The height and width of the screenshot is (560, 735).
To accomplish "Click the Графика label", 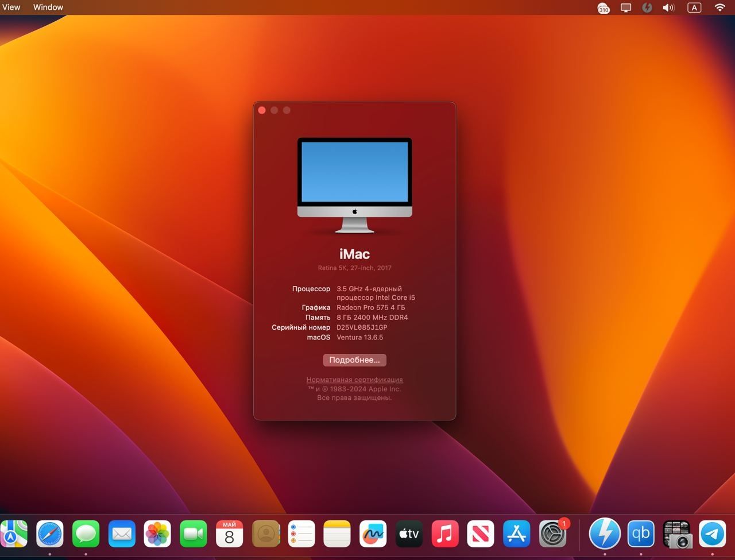I will (x=316, y=307).
